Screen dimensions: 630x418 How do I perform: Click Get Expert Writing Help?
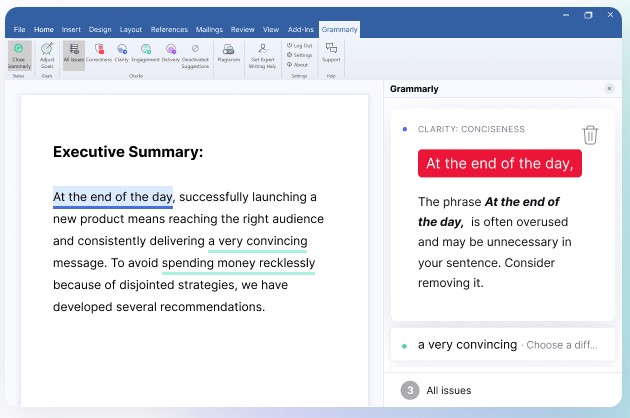coord(262,55)
